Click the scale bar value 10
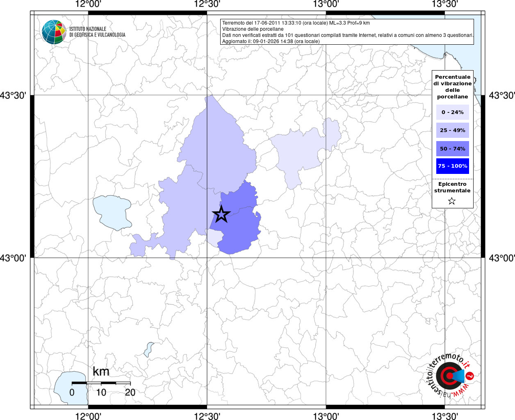 tap(101, 392)
